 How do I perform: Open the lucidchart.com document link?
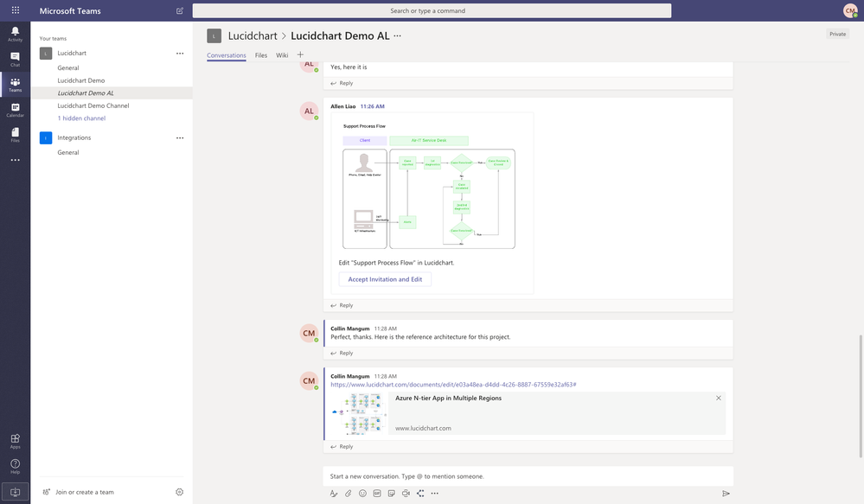pyautogui.click(x=453, y=385)
